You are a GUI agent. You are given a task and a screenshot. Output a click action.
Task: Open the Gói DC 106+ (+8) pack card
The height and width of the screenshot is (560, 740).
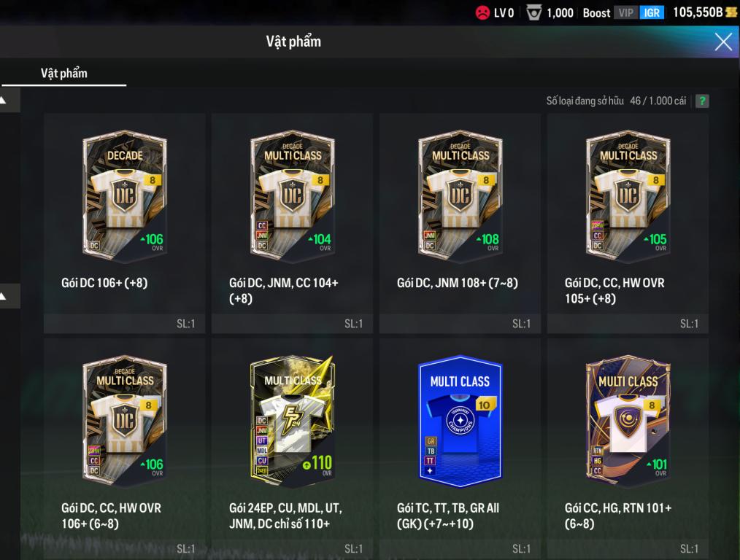pyautogui.click(x=125, y=223)
